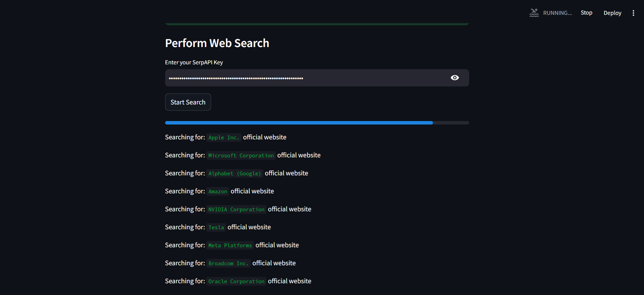Viewport: 644px width, 295px height.
Task: Select the 'Amazon' code text
Action: (218, 192)
